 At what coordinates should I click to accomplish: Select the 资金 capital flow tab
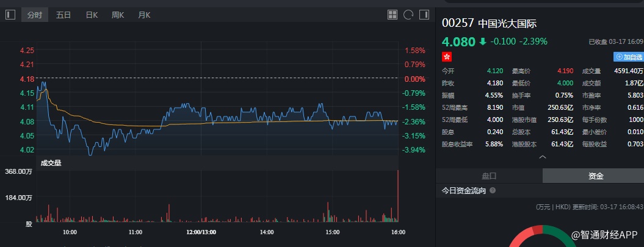(x=596, y=176)
